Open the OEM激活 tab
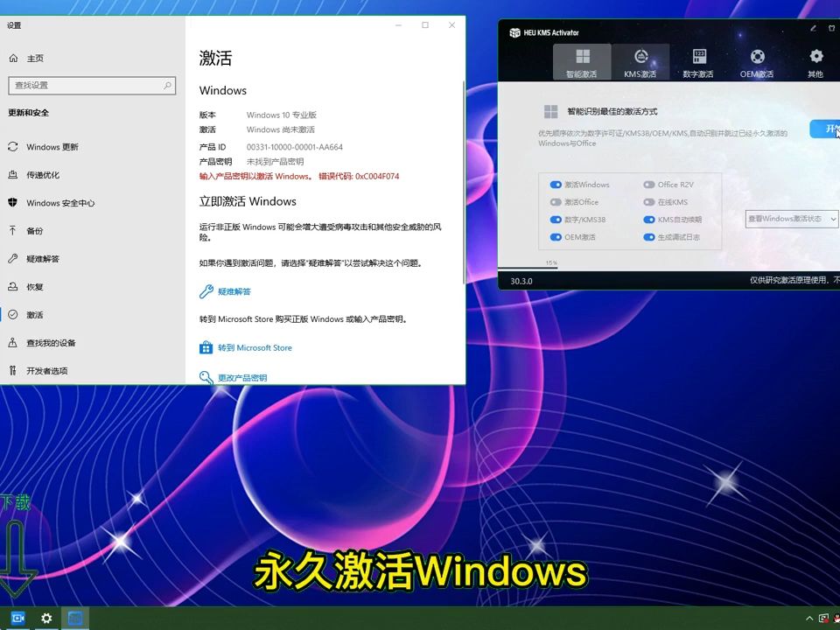The width and height of the screenshot is (840, 630). (x=756, y=62)
